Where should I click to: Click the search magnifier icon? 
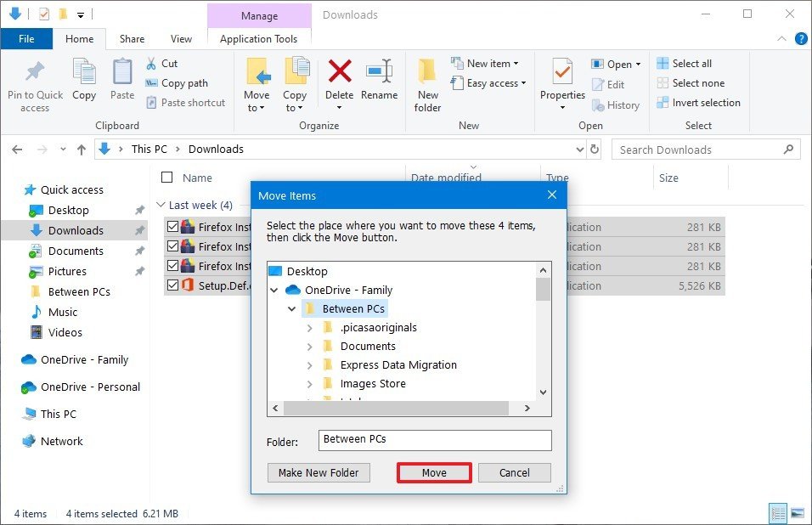[788, 150]
